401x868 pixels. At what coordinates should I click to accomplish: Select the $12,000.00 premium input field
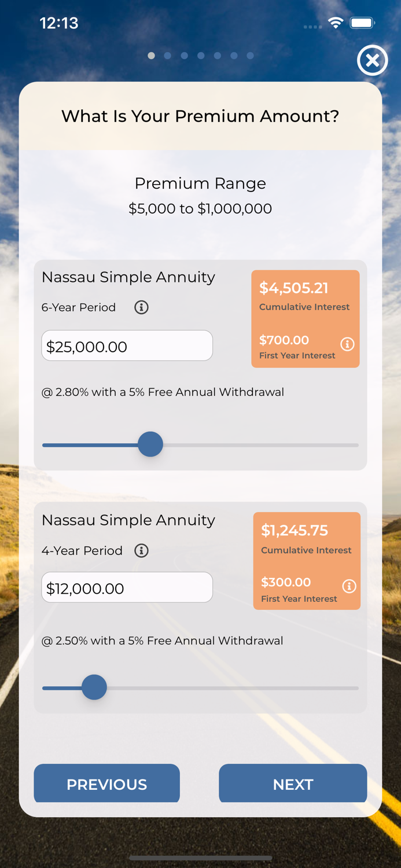[x=127, y=587]
